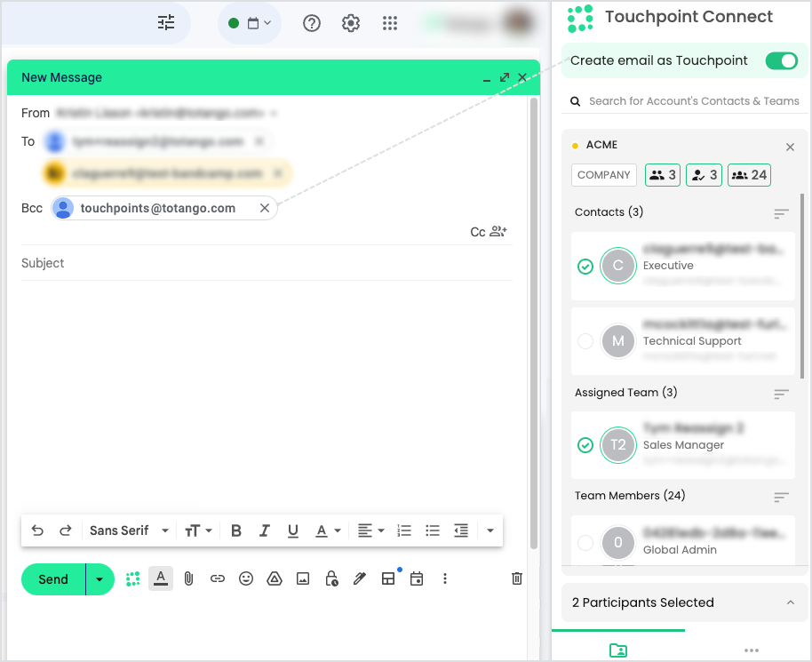Viewport: 812px width, 662px height.
Task: Show the 3 assigned team filter tab
Action: pos(704,175)
